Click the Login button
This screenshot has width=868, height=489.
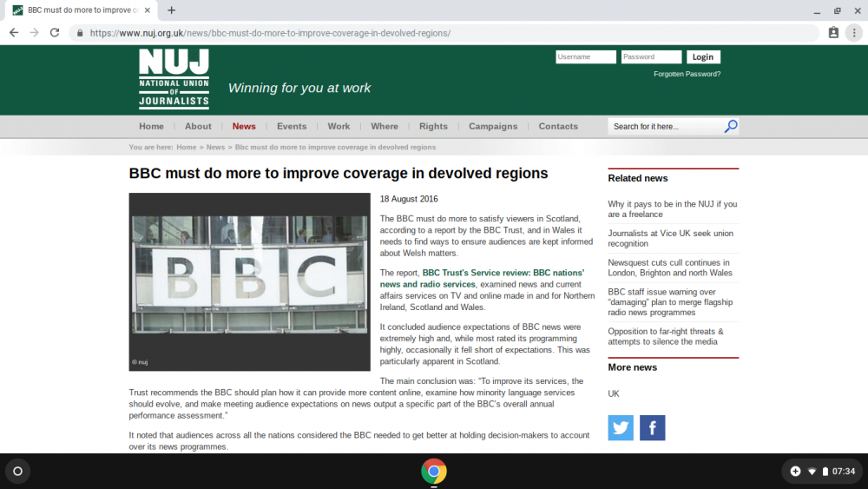click(x=703, y=57)
